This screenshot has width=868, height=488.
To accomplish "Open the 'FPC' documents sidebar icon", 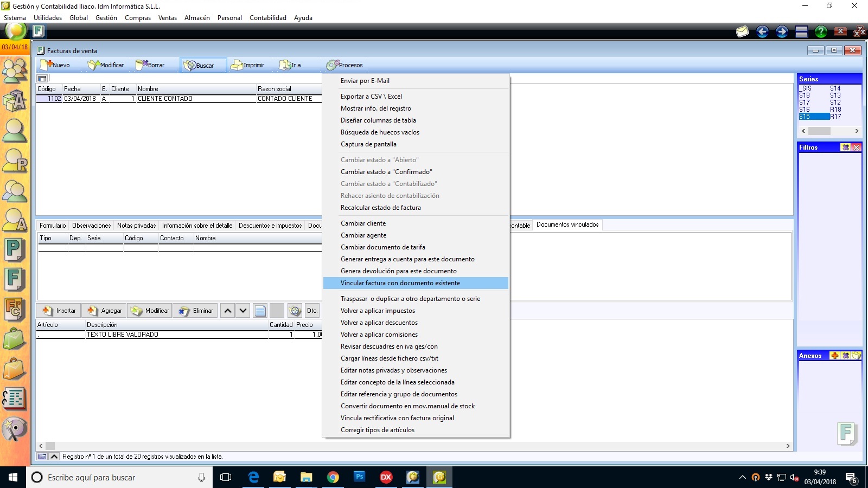I will [15, 310].
